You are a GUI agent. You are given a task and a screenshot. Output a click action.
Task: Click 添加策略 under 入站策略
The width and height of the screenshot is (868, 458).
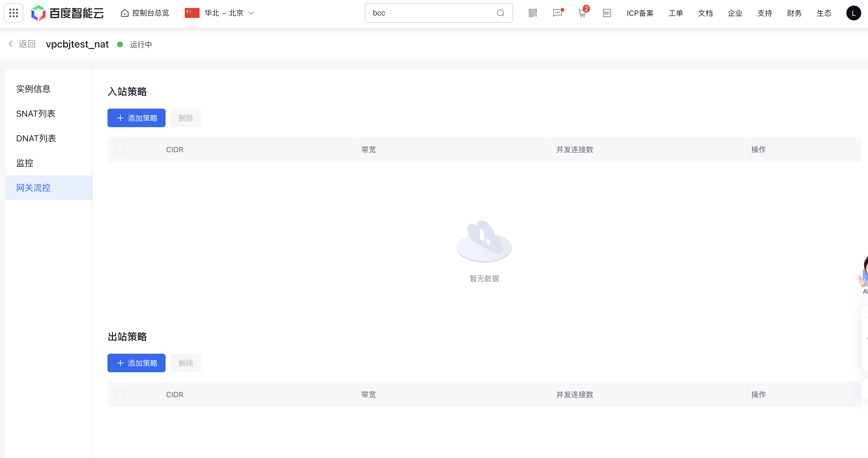[x=137, y=118]
